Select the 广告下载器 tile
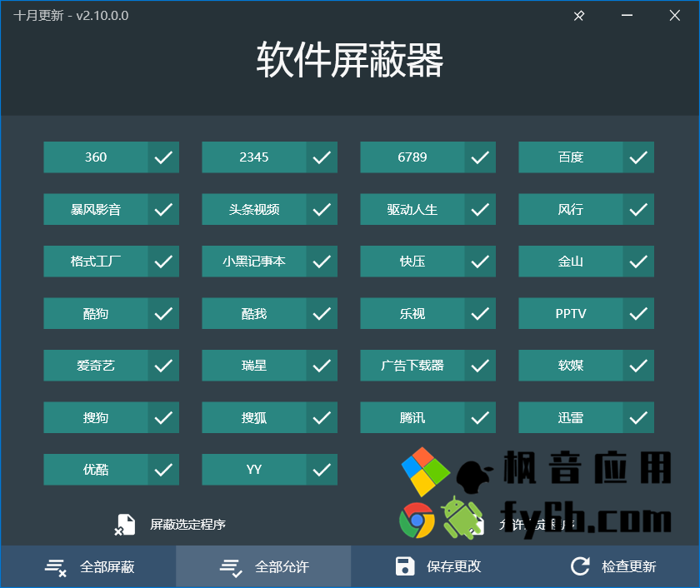The width and height of the screenshot is (700, 588). [x=427, y=366]
